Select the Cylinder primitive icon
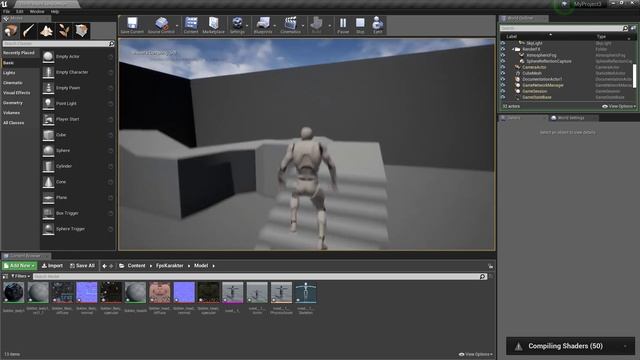The height and width of the screenshot is (360, 640). coord(48,166)
